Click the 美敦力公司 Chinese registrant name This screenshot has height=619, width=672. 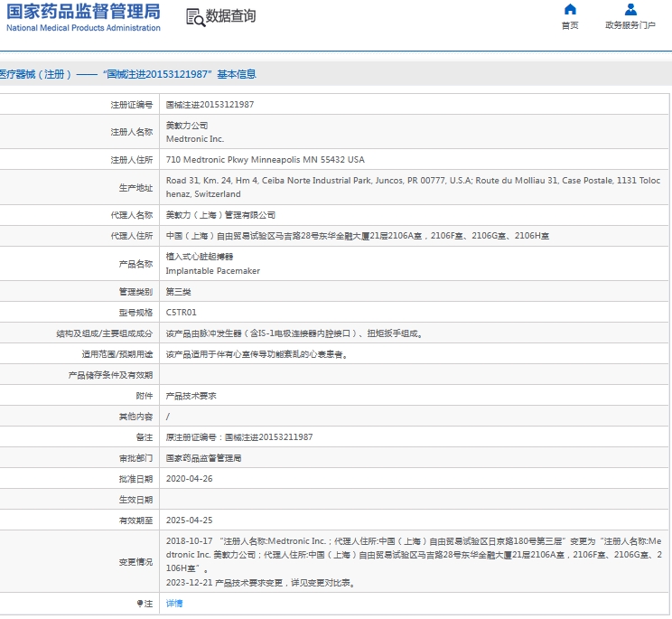[x=186, y=126]
